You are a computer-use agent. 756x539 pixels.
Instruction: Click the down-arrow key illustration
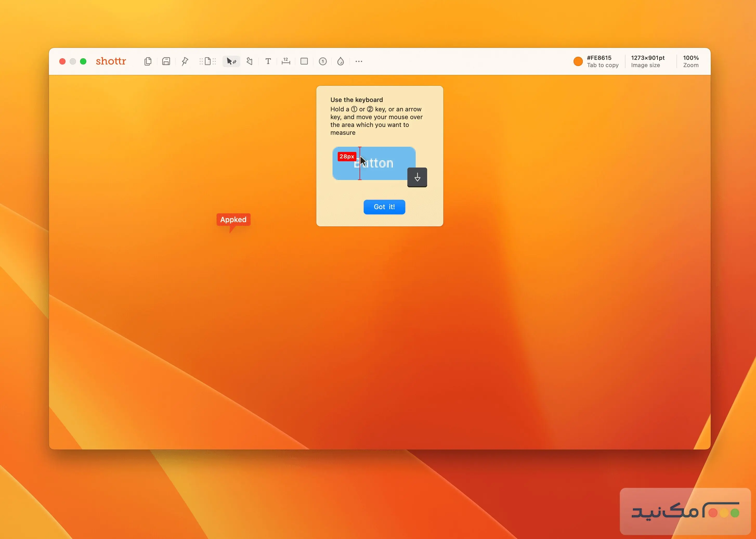click(x=417, y=177)
